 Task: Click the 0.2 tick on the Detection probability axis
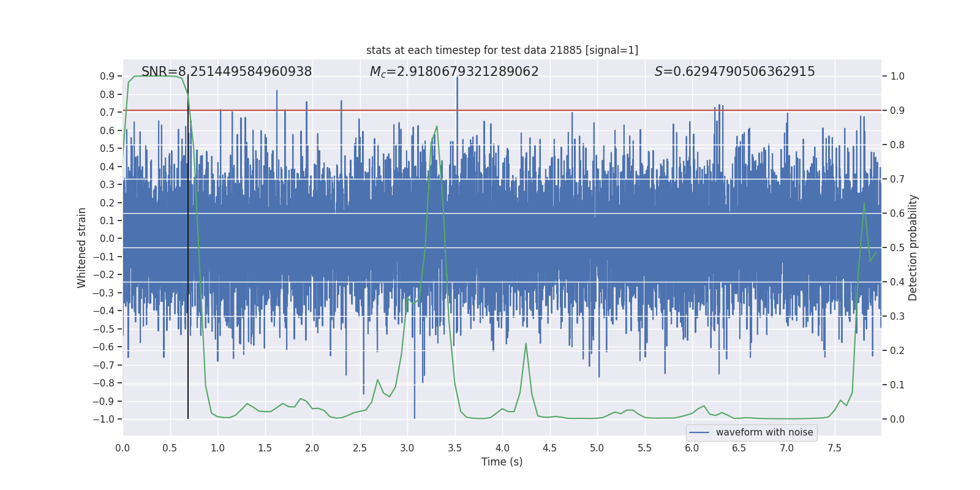click(x=897, y=351)
